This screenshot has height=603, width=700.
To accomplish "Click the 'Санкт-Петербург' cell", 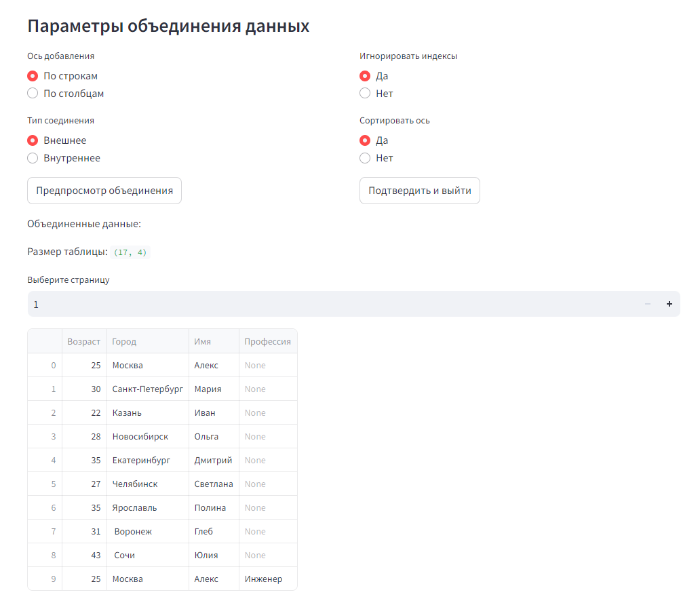I will (x=148, y=389).
